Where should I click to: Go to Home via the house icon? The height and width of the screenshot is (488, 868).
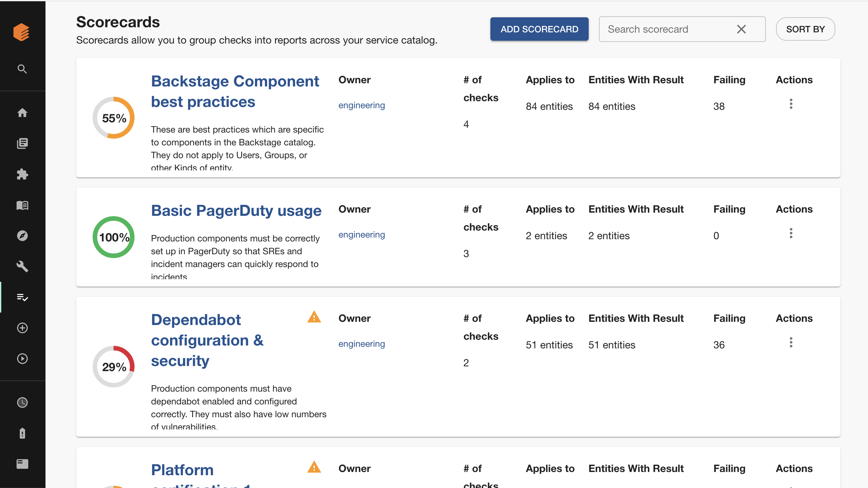tap(22, 112)
